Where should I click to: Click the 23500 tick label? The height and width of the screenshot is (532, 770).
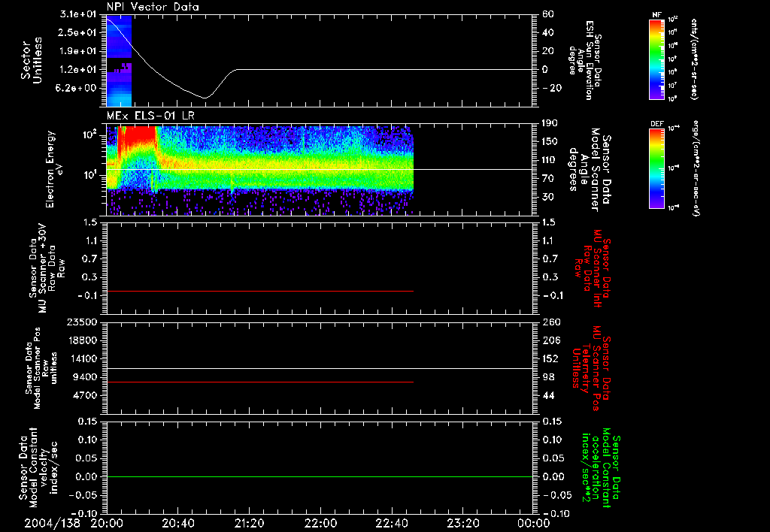82,322
